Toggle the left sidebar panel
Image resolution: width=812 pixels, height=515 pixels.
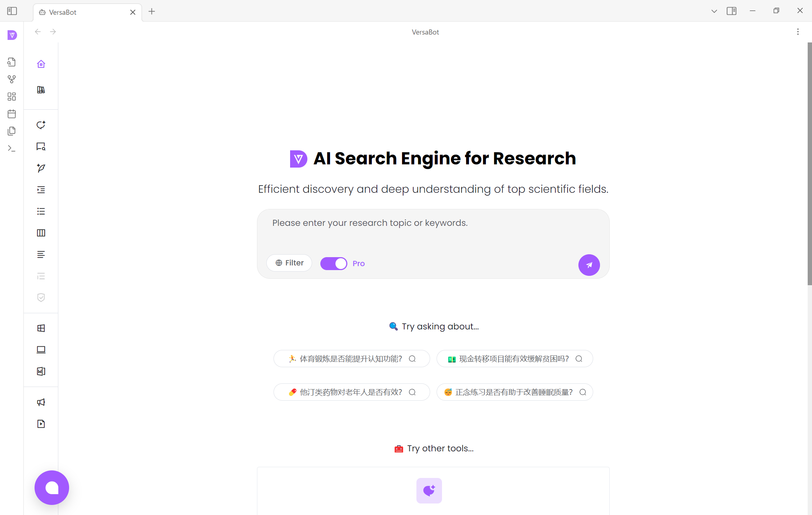click(x=12, y=11)
